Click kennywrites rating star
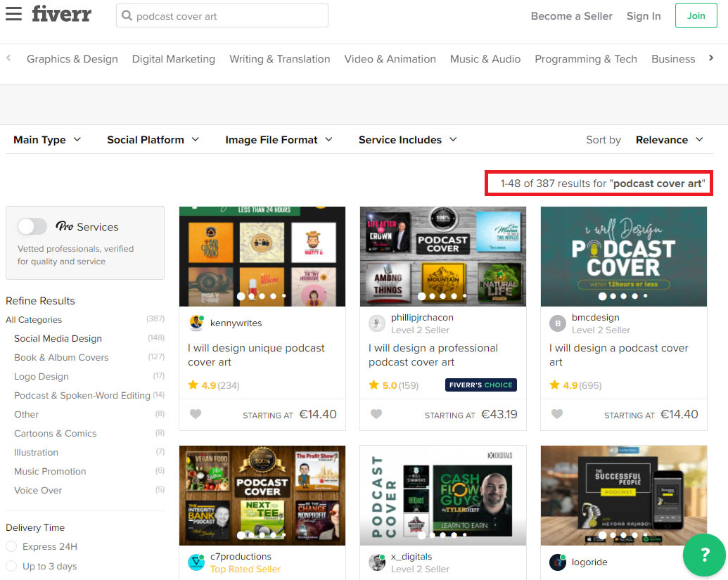The width and height of the screenshot is (728, 580). 193,385
